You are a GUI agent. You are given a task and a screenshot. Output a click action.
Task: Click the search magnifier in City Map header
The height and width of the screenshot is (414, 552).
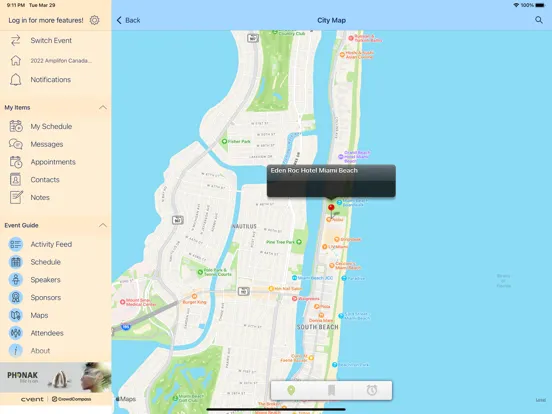[539, 20]
